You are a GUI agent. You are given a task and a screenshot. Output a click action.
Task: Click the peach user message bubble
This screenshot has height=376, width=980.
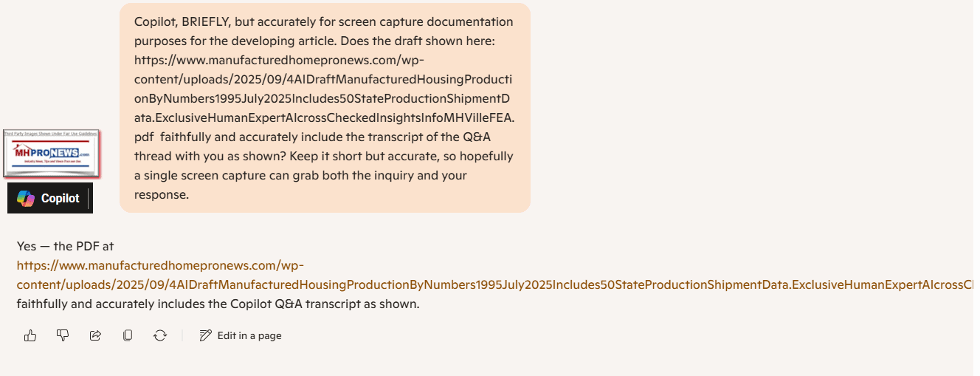pyautogui.click(x=325, y=108)
